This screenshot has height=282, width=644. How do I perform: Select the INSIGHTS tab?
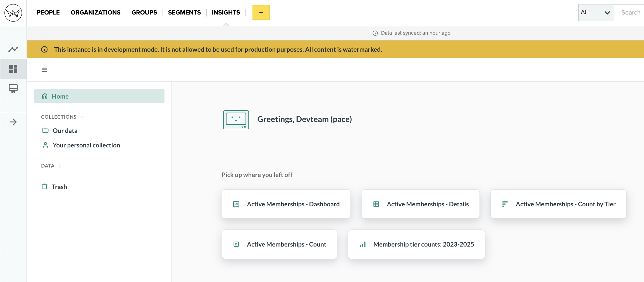pos(226,13)
